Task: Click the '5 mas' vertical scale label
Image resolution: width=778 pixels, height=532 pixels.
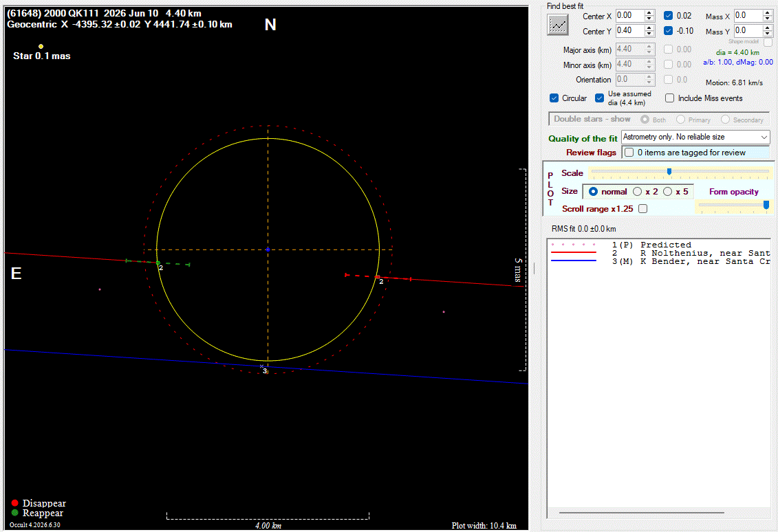Action: (518, 270)
